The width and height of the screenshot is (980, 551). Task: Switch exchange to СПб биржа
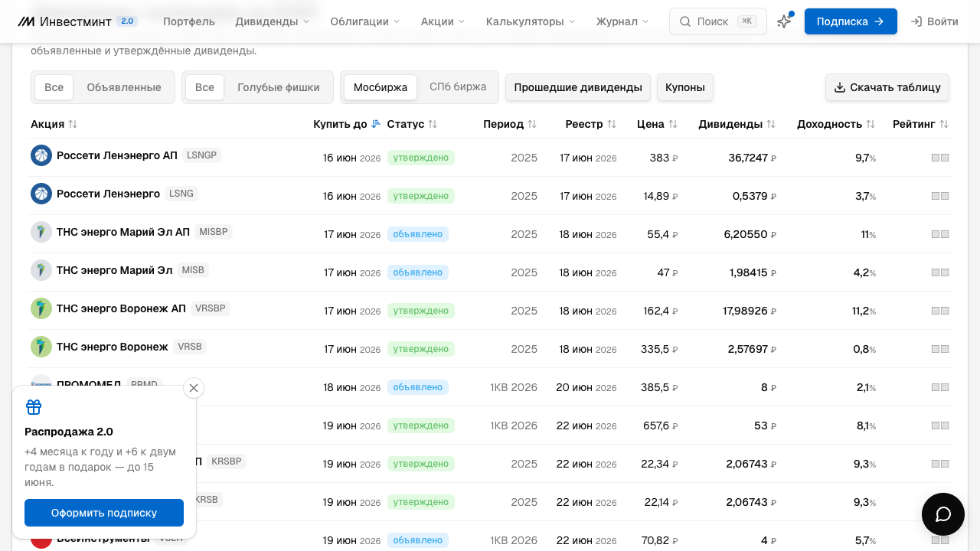458,87
